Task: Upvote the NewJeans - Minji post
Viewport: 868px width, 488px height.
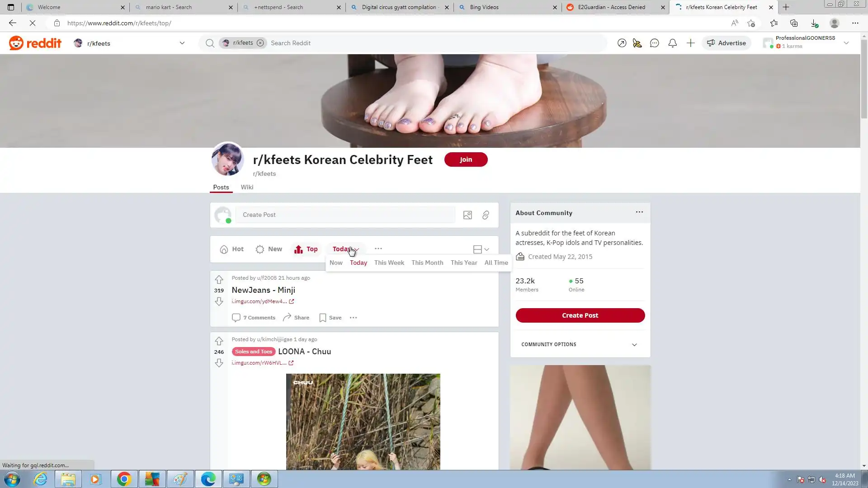Action: (219, 279)
